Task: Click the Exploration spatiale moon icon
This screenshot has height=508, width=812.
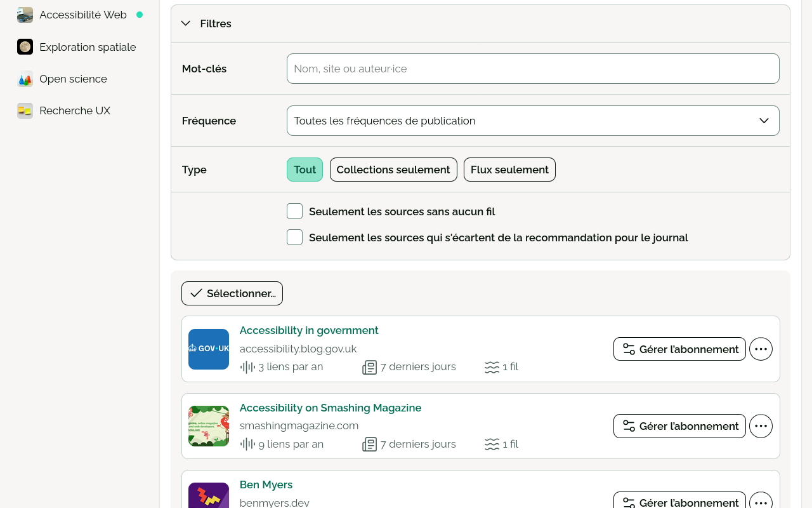Action: 25,46
